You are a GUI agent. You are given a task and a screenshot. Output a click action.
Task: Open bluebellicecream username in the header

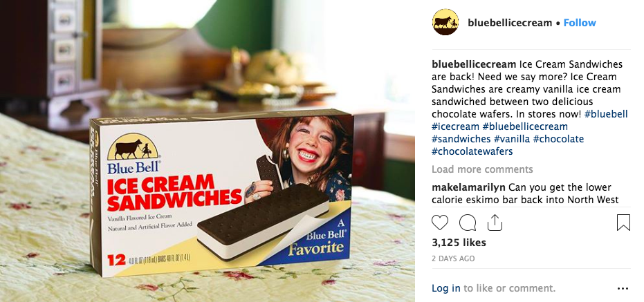(510, 23)
